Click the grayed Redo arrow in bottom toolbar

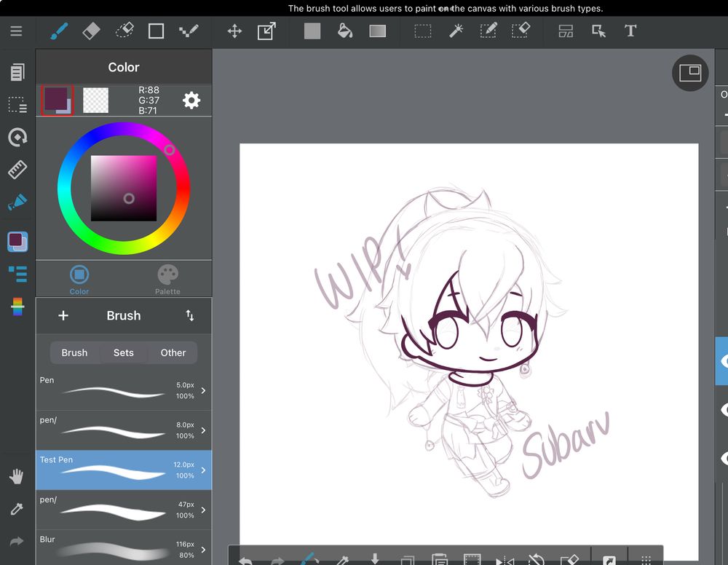tap(277, 560)
